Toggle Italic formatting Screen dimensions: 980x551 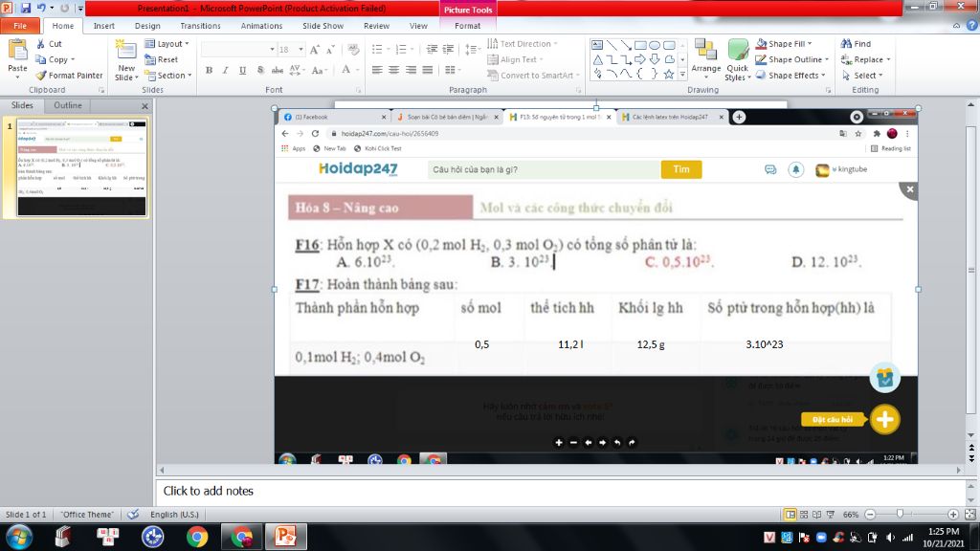226,70
